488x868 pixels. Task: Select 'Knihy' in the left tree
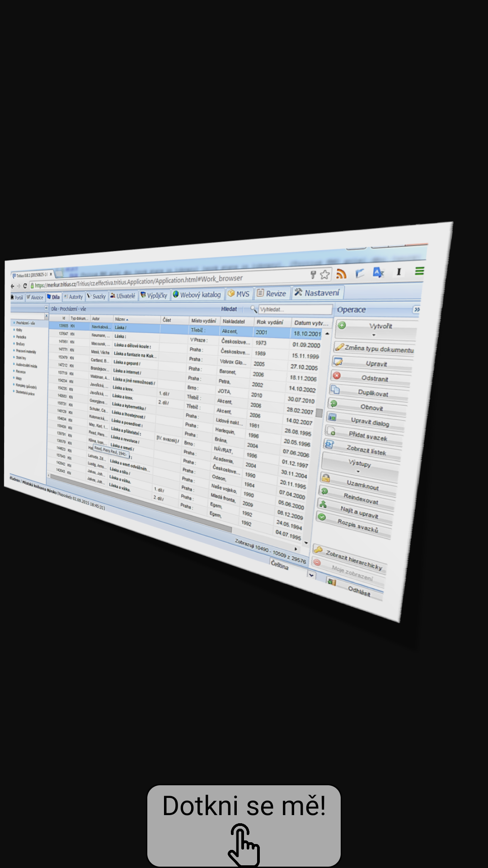[19, 330]
